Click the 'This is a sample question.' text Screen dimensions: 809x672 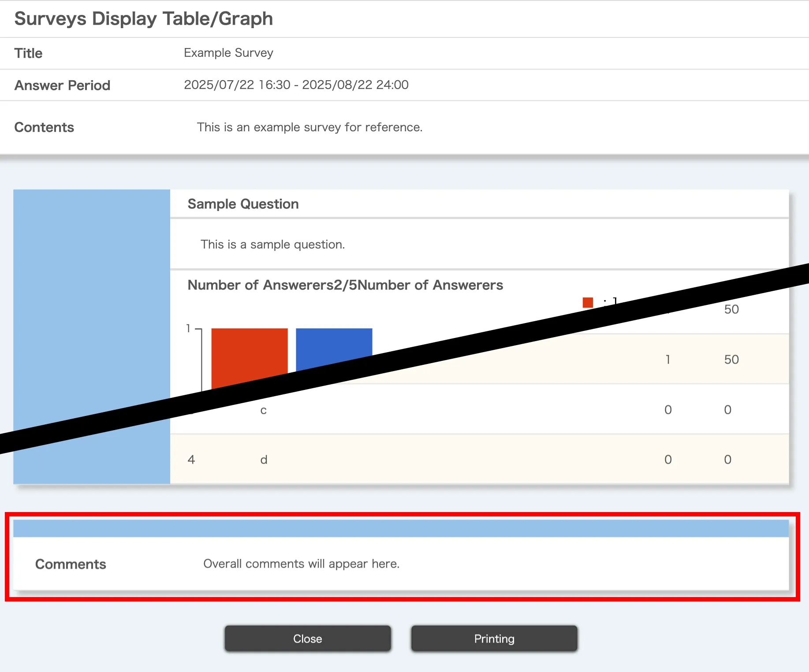(272, 245)
